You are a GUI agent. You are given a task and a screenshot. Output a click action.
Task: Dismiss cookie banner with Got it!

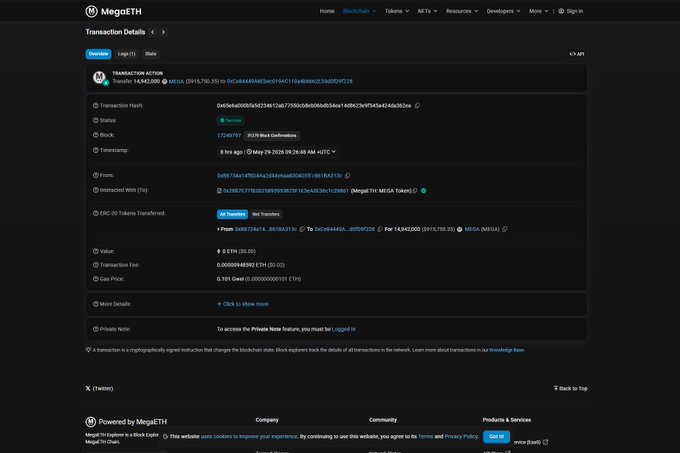[x=497, y=437]
